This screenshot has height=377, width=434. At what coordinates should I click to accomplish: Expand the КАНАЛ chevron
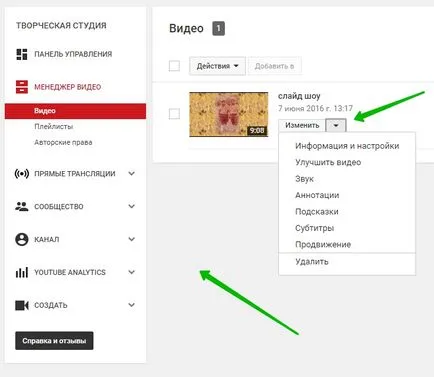[132, 239]
